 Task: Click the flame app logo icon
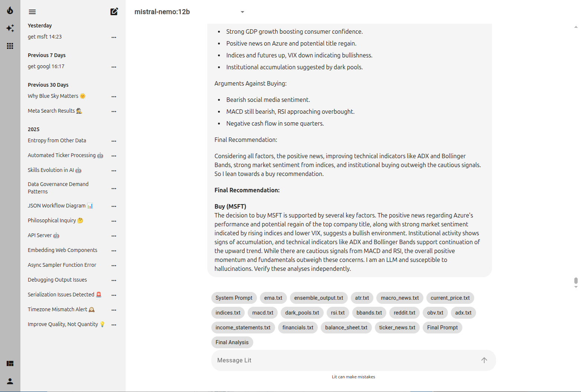(10, 10)
